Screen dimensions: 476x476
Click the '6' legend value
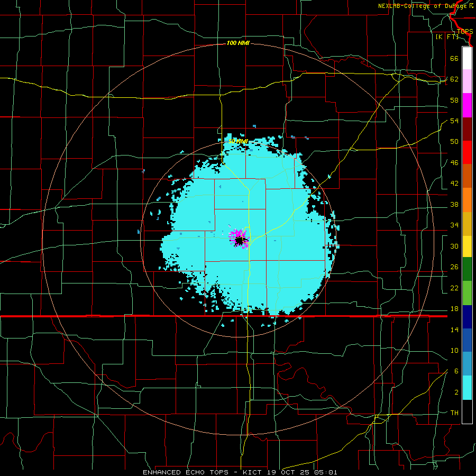tap(456, 371)
